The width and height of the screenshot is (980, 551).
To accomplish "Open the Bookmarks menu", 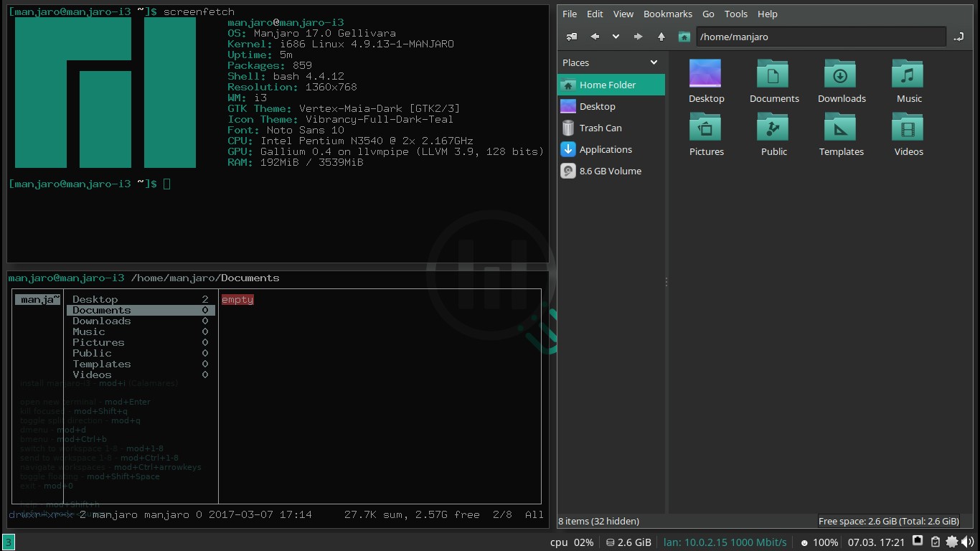I will (x=668, y=14).
